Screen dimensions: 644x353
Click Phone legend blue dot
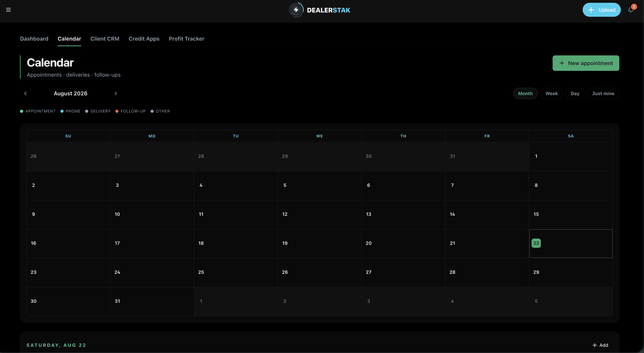[62, 111]
